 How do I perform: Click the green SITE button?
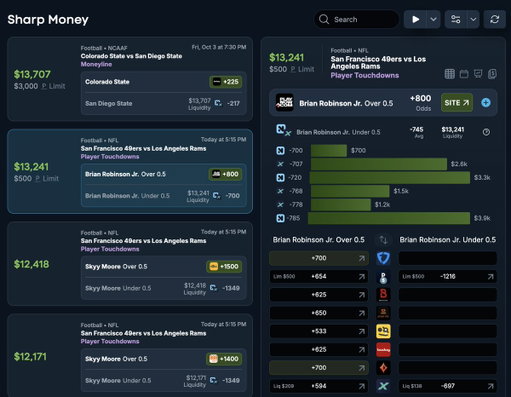457,103
